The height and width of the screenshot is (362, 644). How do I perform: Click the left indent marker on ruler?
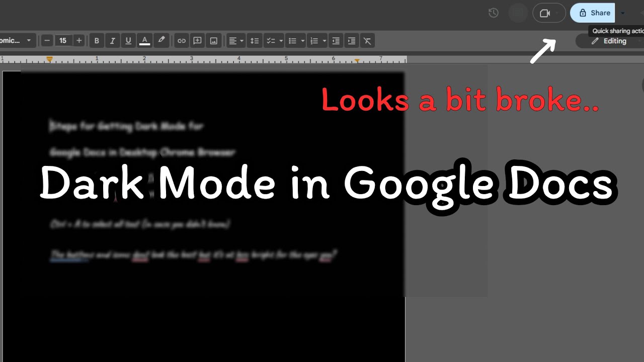click(49, 59)
